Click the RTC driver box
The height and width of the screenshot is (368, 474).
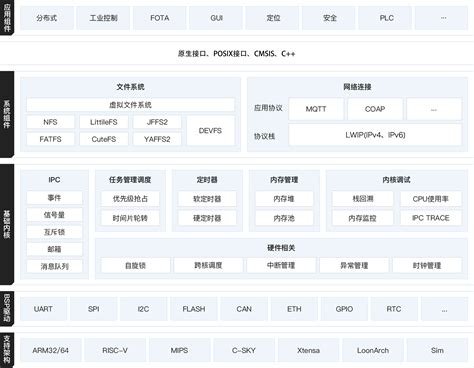tap(394, 309)
